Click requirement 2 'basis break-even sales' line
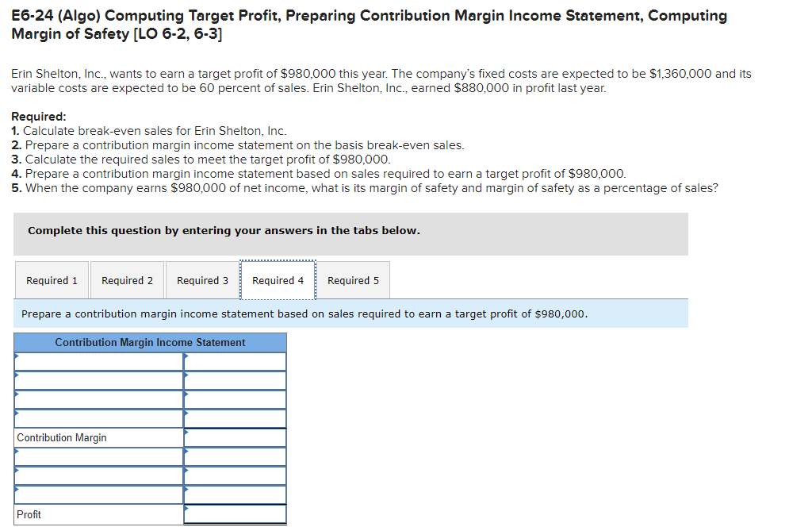812x527 pixels. [x=238, y=145]
